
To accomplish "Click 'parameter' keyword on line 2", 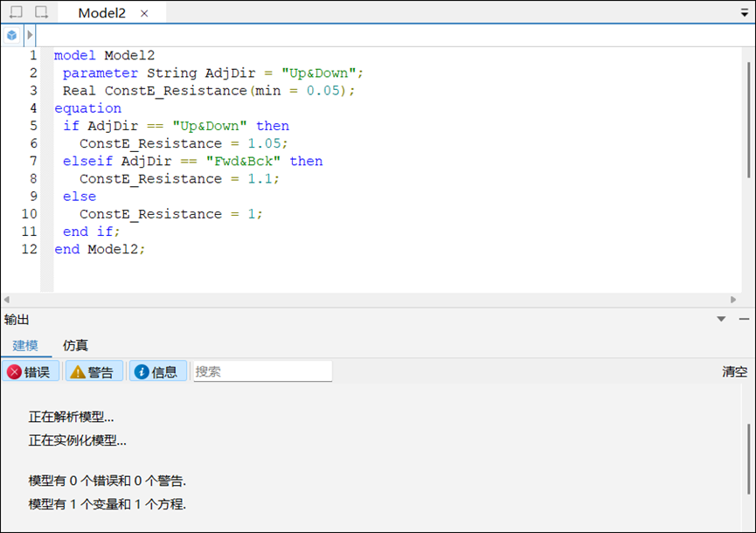I will coord(101,73).
